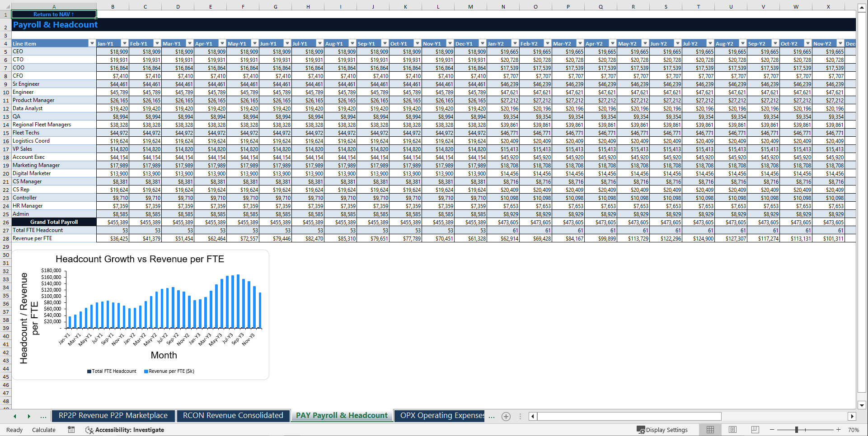This screenshot has height=436, width=868.
Task: Click the chart's Month axis title
Action: pos(164,355)
